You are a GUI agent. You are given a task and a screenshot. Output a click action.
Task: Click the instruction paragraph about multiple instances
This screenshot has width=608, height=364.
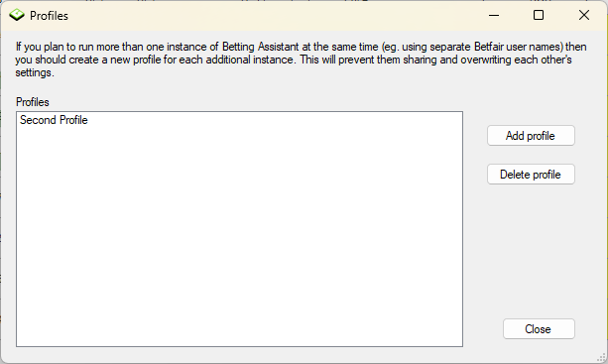click(x=301, y=60)
